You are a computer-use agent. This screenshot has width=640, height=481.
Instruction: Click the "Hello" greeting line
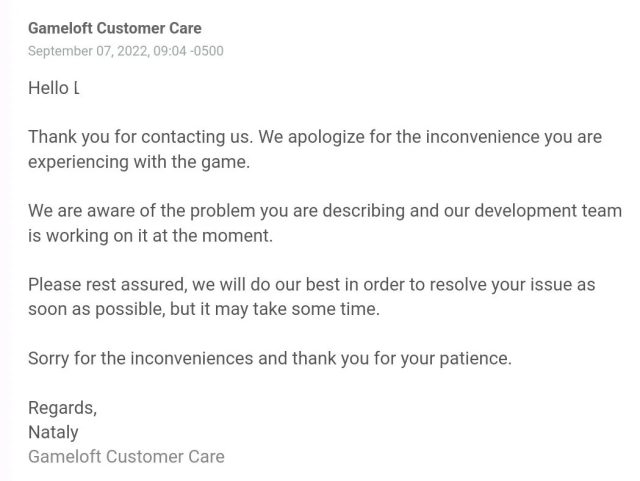(52, 88)
